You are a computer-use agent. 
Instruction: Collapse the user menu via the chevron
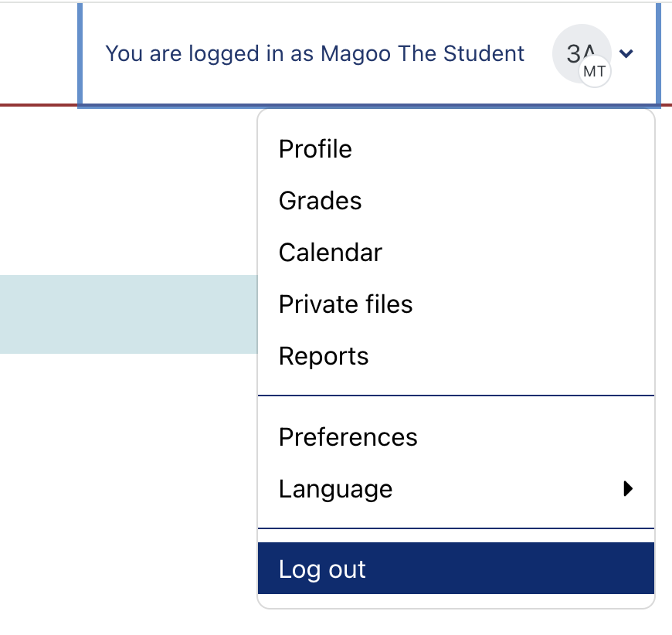pos(627,53)
